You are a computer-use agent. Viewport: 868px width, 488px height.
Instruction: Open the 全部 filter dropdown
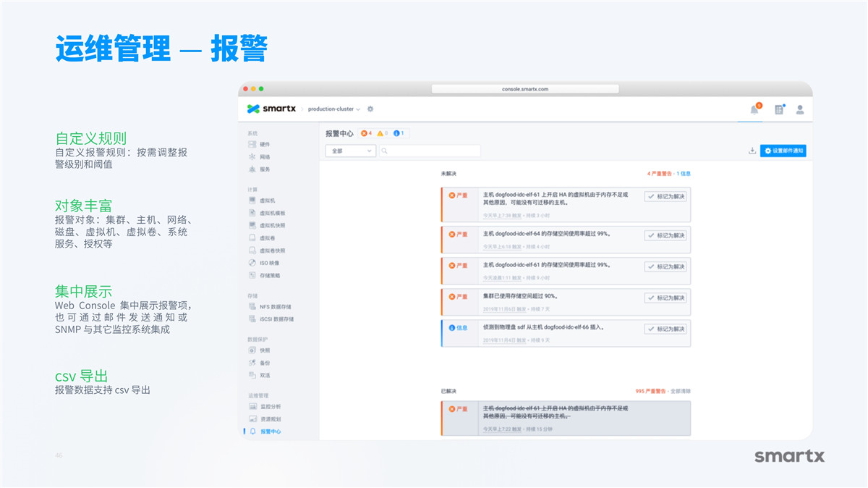coord(351,151)
